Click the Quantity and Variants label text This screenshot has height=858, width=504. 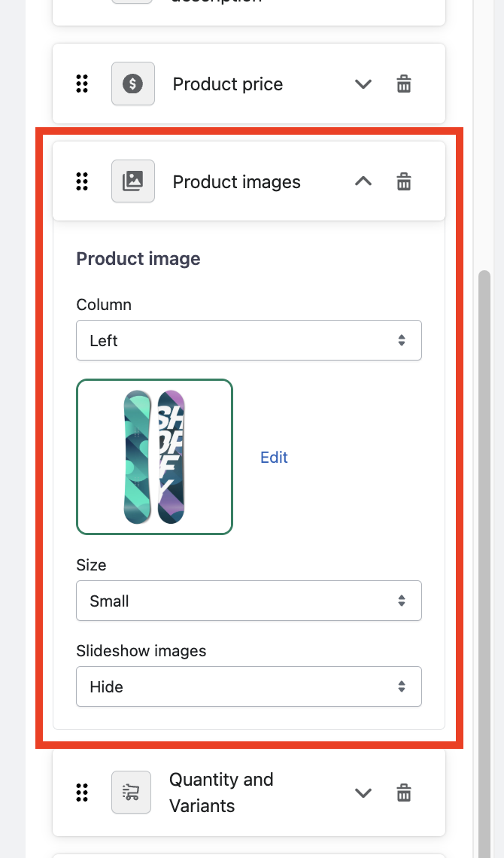coord(220,793)
